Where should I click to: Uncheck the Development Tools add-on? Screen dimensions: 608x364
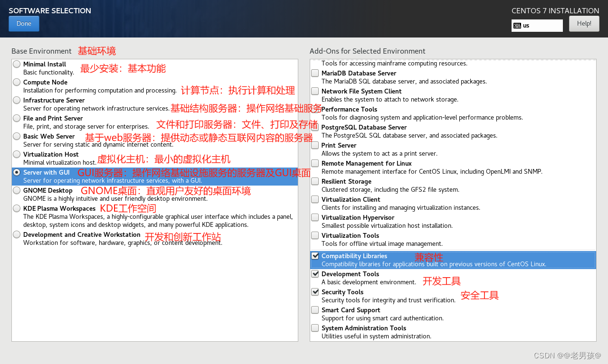pyautogui.click(x=315, y=274)
